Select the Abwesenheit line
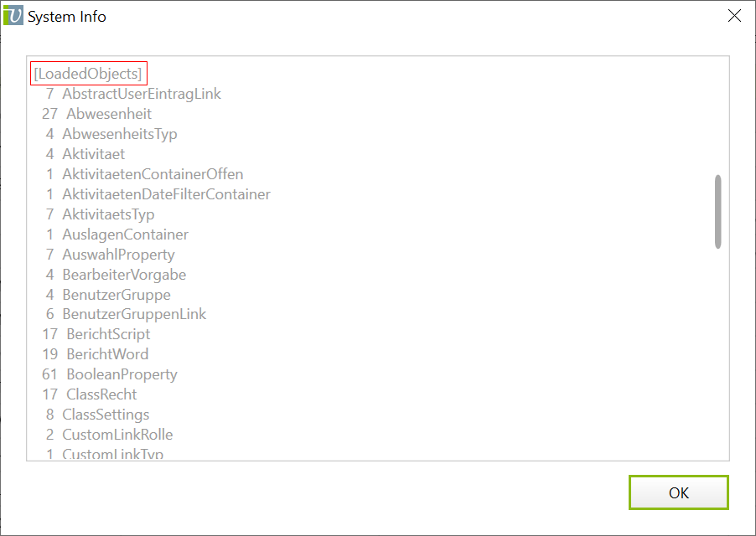Screen dimensions: 756x536 click(109, 114)
